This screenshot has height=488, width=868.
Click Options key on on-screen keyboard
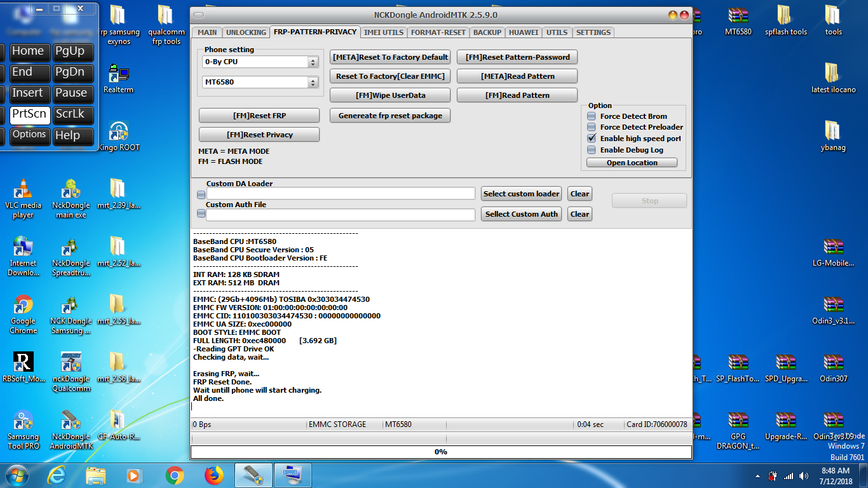coord(29,135)
